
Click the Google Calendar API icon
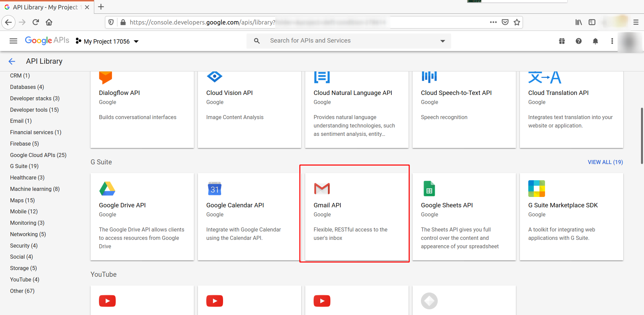click(x=215, y=189)
